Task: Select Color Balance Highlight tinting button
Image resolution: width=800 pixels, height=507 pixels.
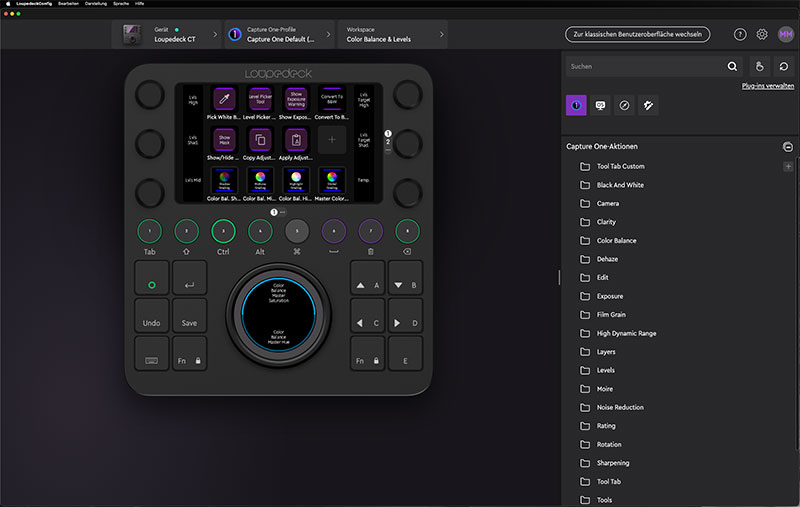Action: click(x=296, y=180)
